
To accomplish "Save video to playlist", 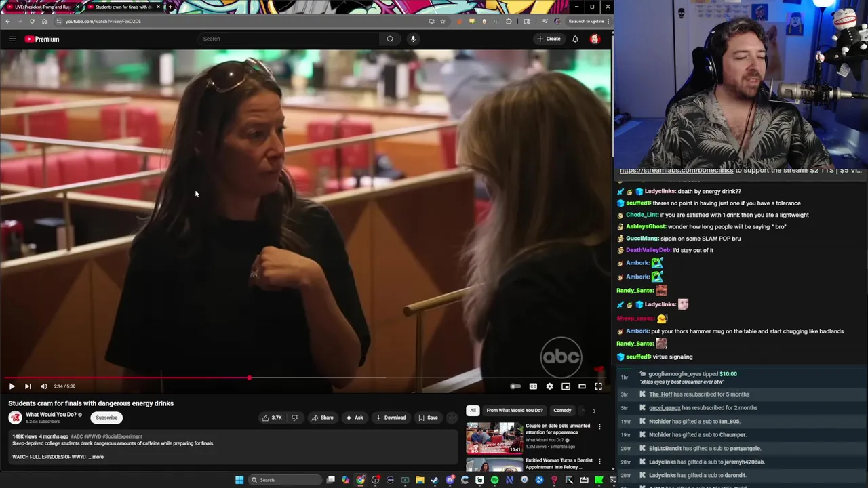I will (428, 418).
